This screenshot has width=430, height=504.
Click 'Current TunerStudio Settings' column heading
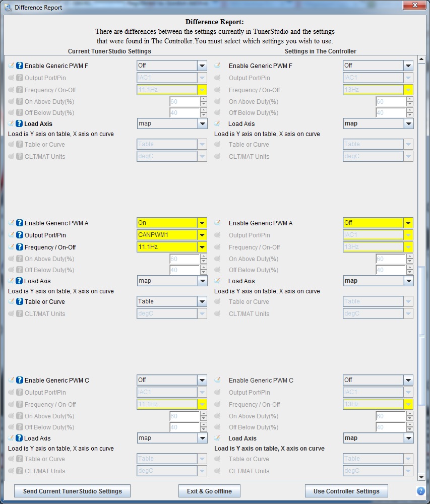click(x=109, y=51)
